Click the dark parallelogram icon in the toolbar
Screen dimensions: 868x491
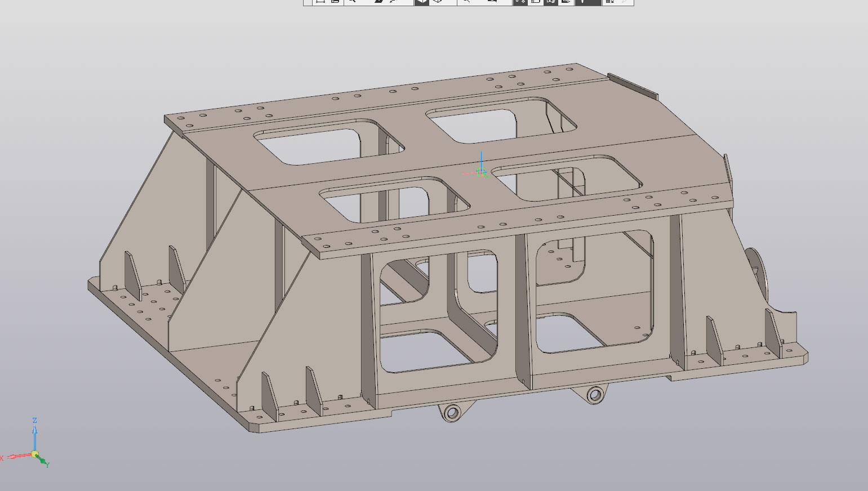pyautogui.click(x=379, y=2)
